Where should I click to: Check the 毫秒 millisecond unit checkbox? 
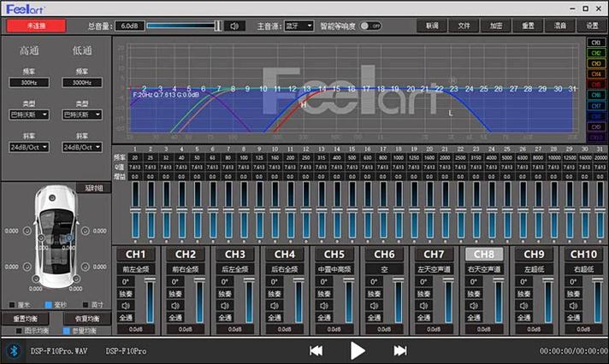click(49, 305)
